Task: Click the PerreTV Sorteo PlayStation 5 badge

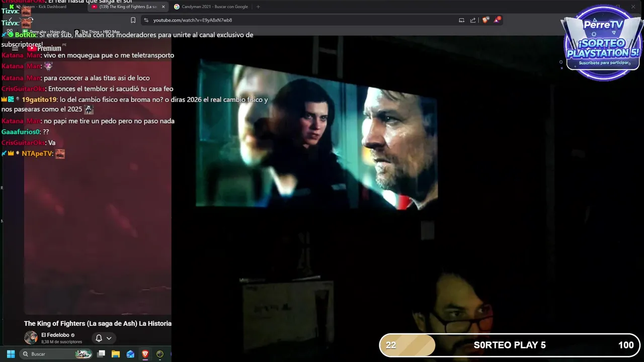Action: [603, 44]
